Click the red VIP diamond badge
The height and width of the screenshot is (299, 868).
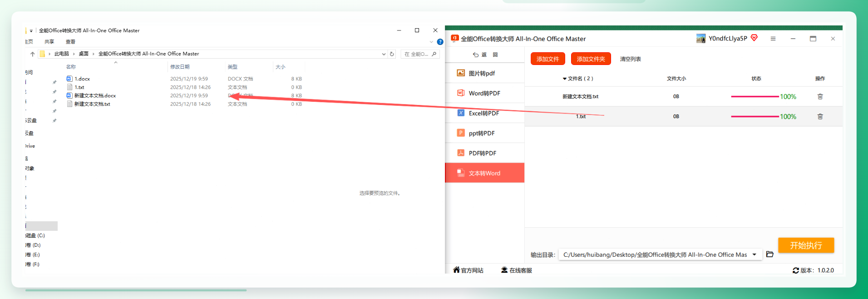point(754,38)
